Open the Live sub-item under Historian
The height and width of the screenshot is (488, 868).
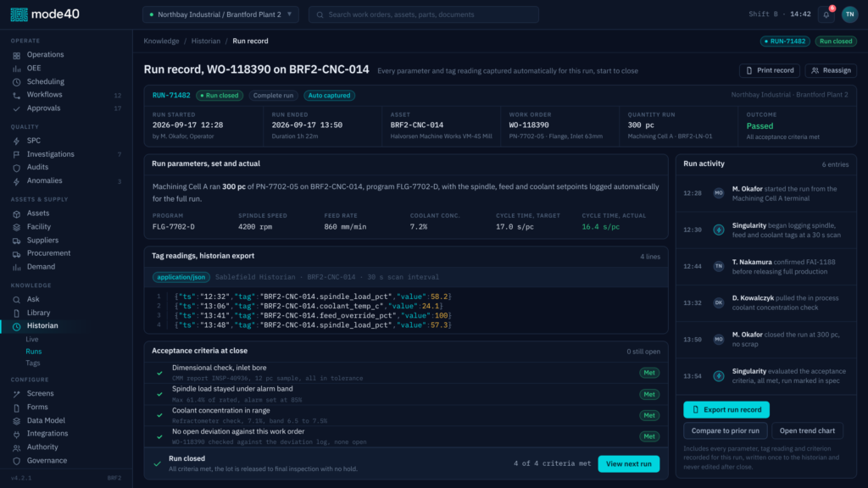(x=32, y=339)
